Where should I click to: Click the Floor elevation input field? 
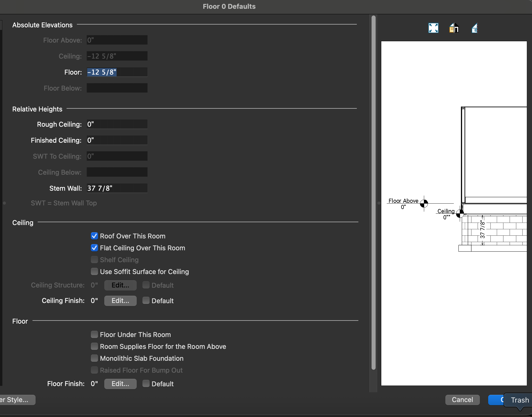pyautogui.click(x=117, y=72)
